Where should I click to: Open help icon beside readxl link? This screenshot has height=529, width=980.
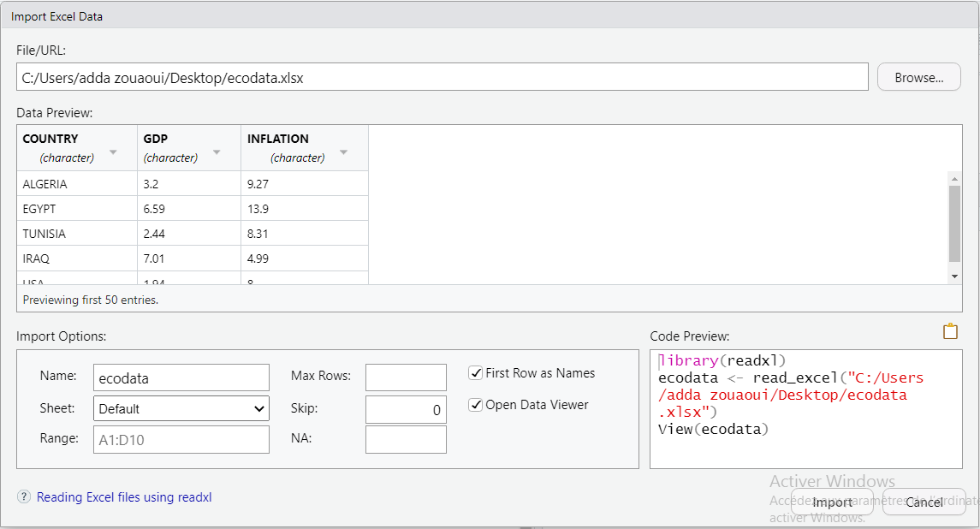coord(24,497)
